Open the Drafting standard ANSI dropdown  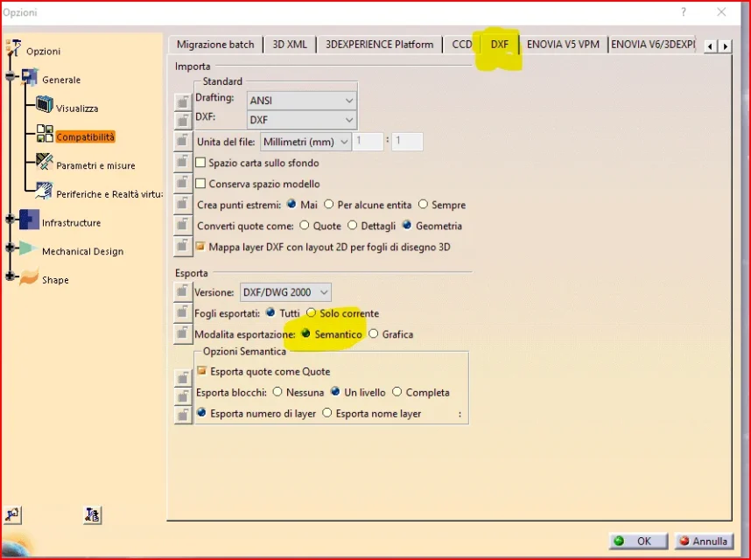click(x=301, y=101)
